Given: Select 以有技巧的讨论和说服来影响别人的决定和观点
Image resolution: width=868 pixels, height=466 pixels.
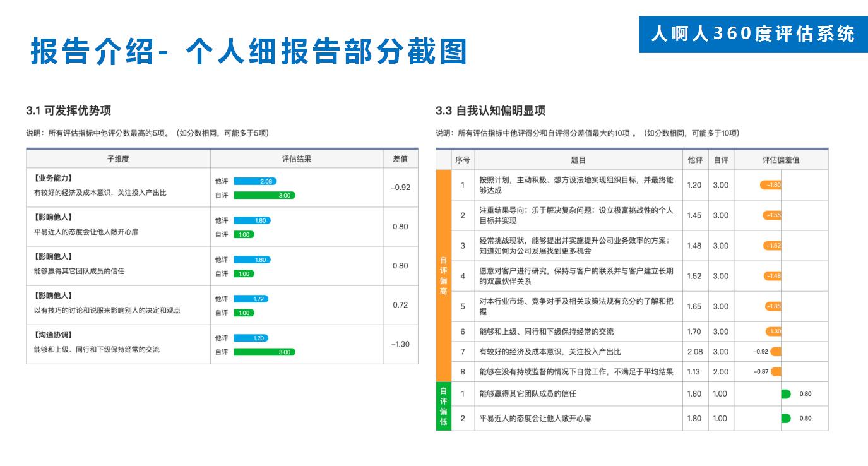Looking at the screenshot, I should (x=107, y=310).
